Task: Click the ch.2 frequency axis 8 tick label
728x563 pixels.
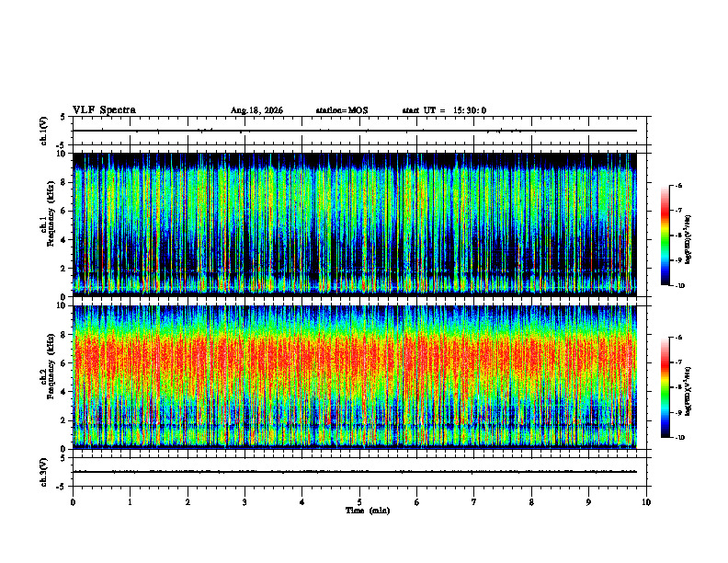Action: 64,335
